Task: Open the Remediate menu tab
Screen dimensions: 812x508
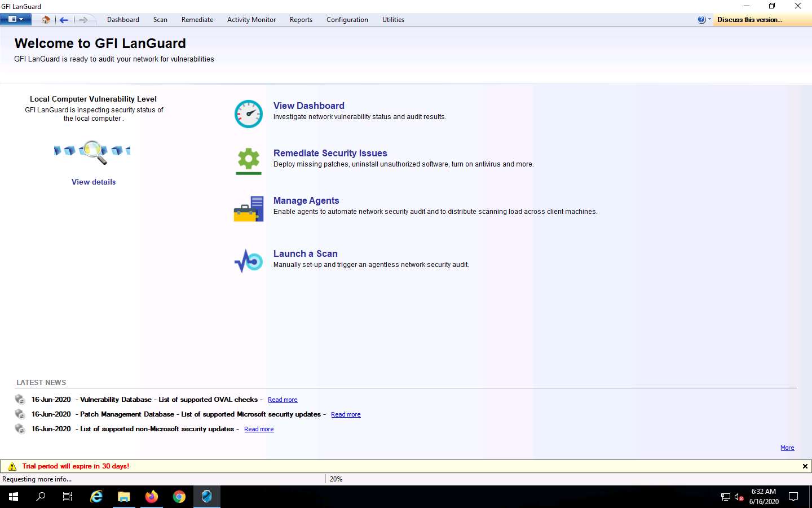Action: (197, 20)
